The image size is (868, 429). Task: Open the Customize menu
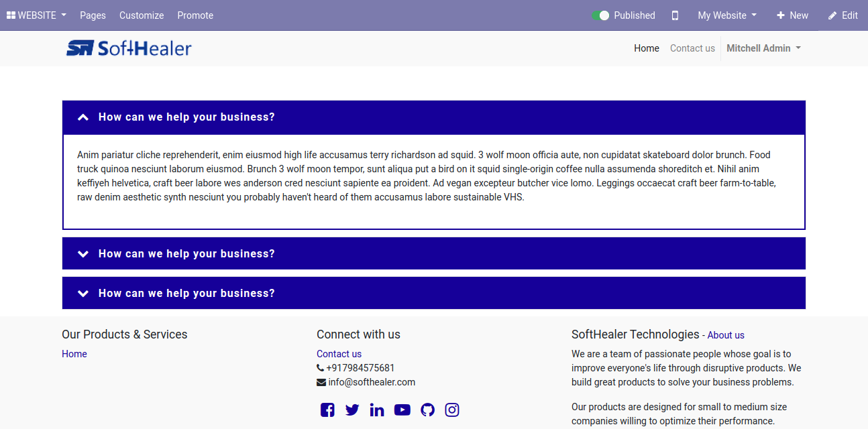click(x=142, y=15)
